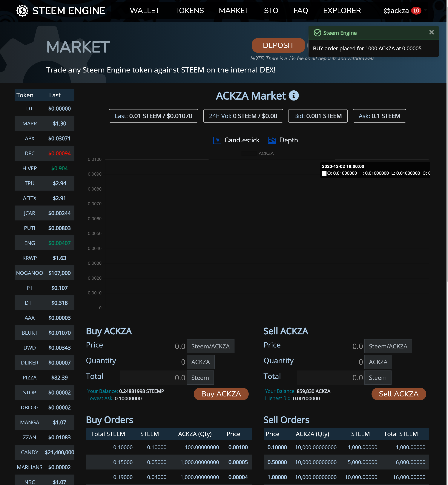Select JCAR token row
This screenshot has height=485, width=448.
44,213
